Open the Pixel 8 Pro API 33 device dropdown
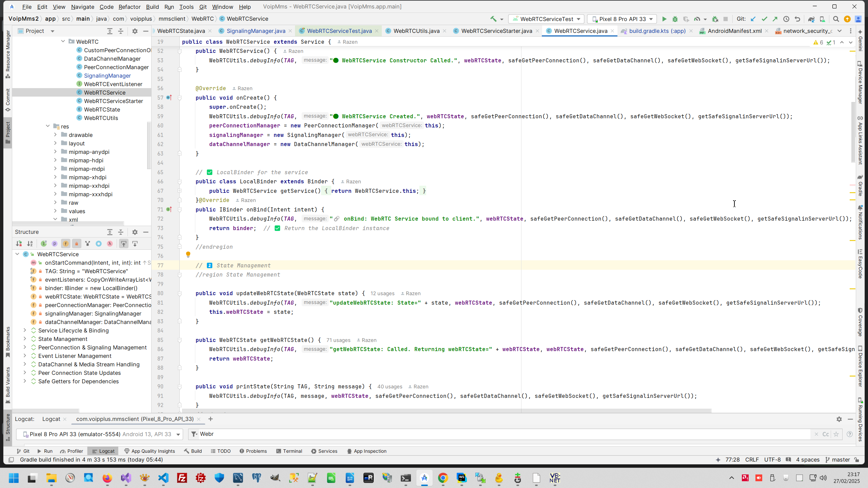This screenshot has height=488, width=868. pyautogui.click(x=622, y=19)
